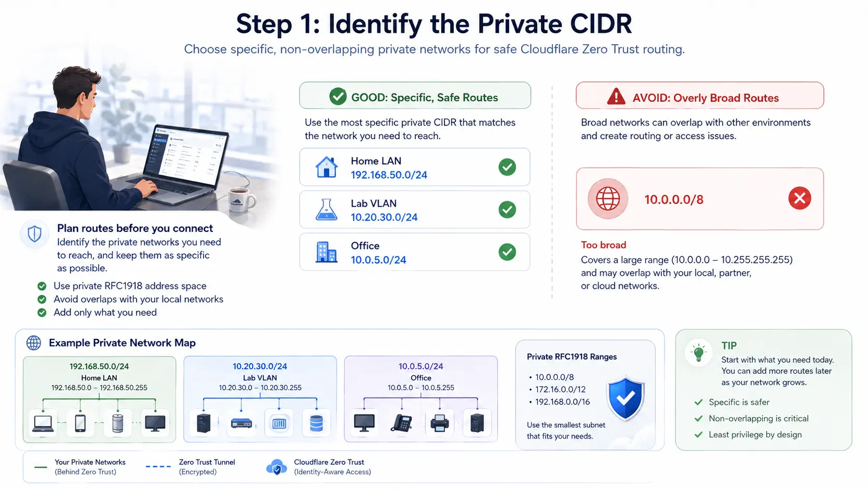
Task: Select the server tower in the Lab VLAN map
Action: [204, 423]
